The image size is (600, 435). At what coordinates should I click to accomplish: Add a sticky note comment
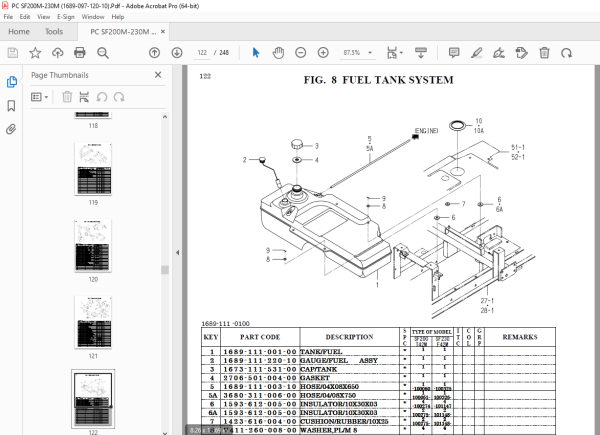point(454,53)
